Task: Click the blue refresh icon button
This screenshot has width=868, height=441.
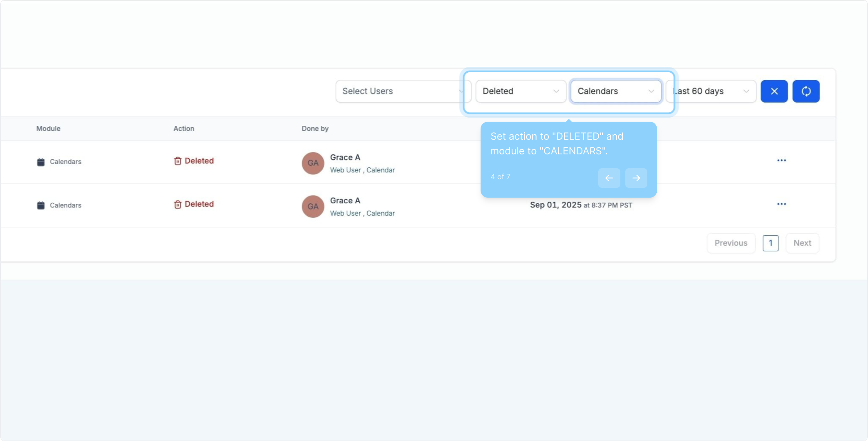Action: point(806,91)
